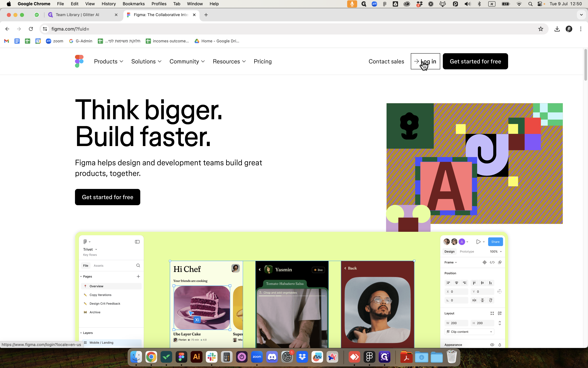Expand the Resources menu
The image size is (588, 368).
pos(229,61)
